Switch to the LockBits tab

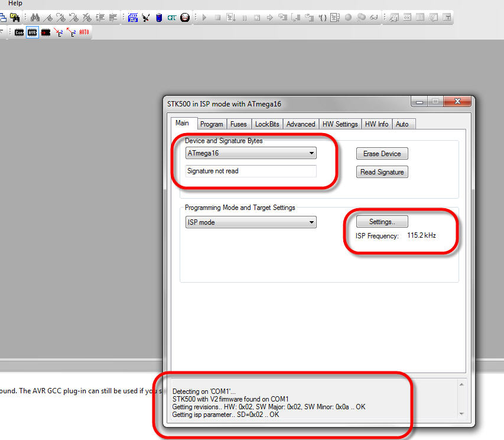tap(267, 124)
